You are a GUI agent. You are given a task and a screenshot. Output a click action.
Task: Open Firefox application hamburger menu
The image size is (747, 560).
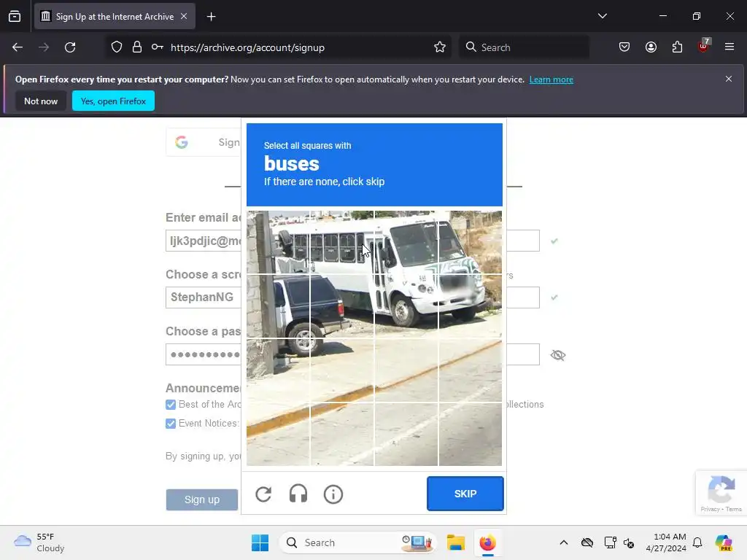[729, 47]
